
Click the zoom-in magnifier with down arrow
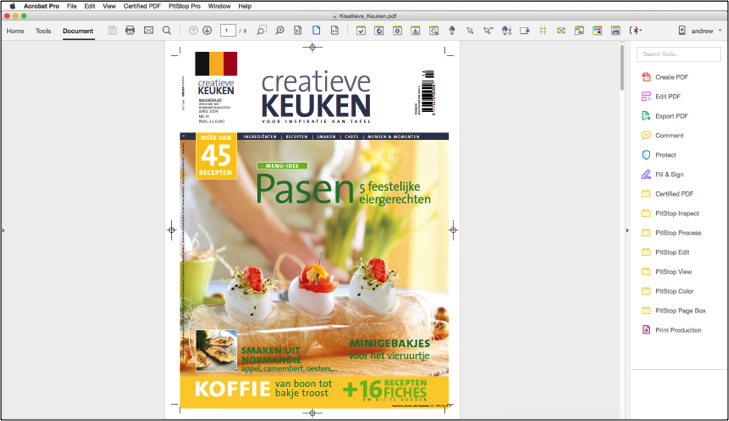click(279, 31)
